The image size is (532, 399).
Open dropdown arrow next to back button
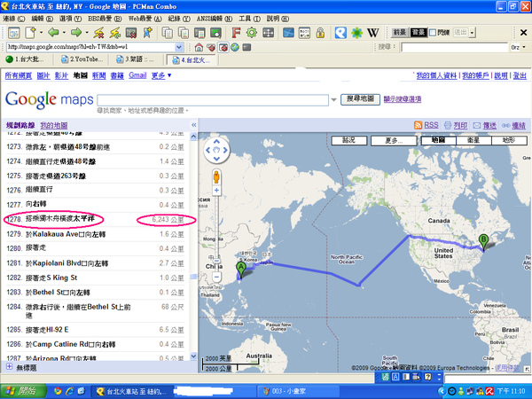click(x=64, y=33)
